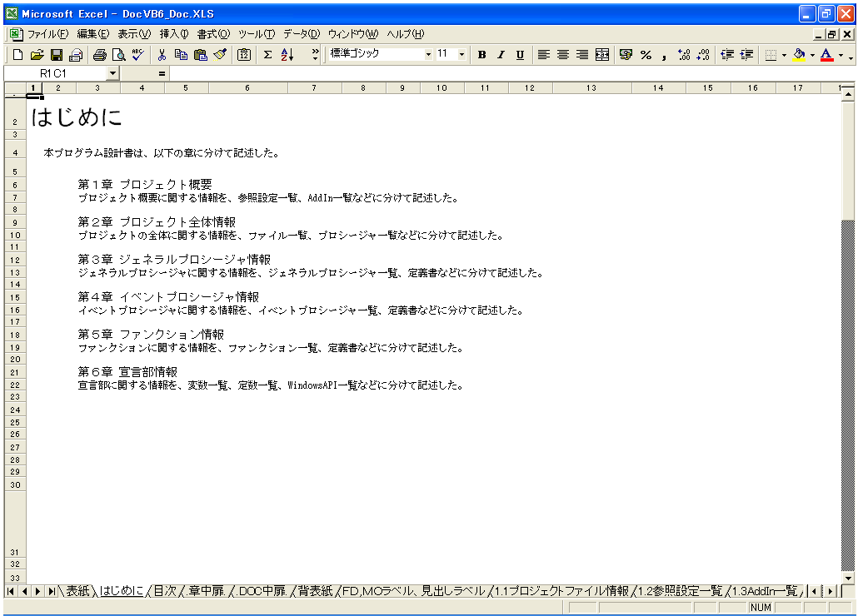The image size is (858, 616).
Task: Click the Fill Color paint bucket
Action: 799,55
